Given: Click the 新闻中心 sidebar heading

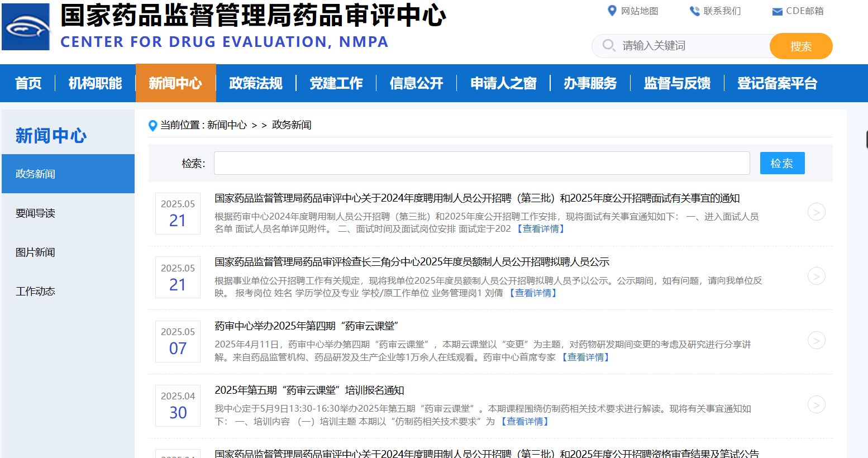Looking at the screenshot, I should click(x=51, y=136).
